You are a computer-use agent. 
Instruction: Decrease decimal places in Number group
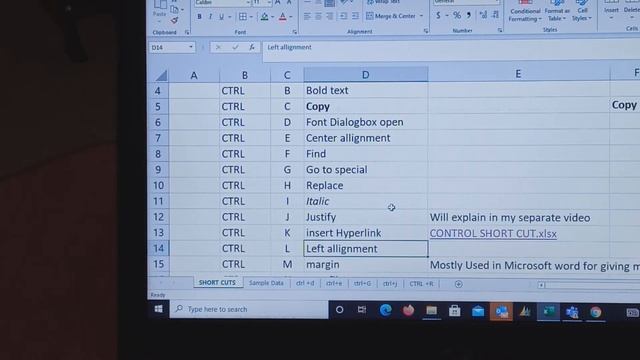pyautogui.click(x=495, y=15)
